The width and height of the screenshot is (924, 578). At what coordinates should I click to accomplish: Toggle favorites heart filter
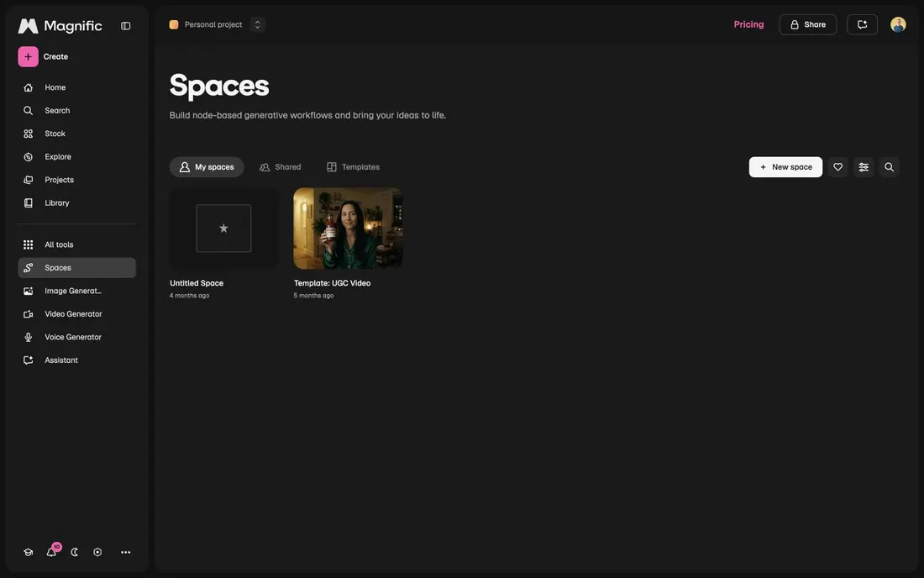[837, 166]
